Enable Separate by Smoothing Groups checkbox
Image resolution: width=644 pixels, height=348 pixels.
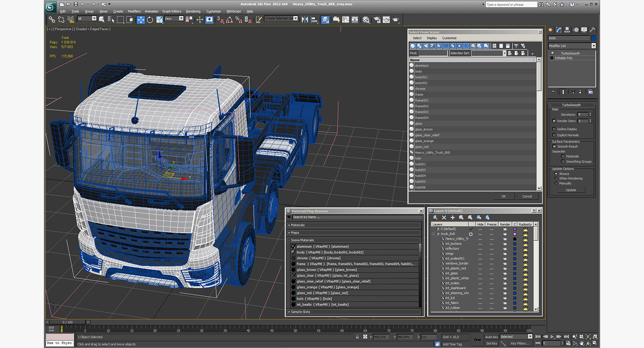(x=563, y=161)
